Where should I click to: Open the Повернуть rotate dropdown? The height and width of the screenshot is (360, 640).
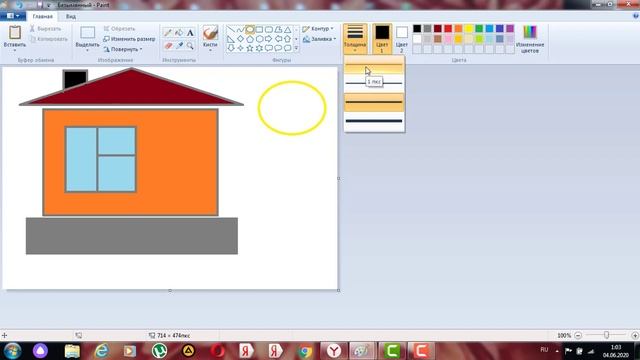(122, 49)
